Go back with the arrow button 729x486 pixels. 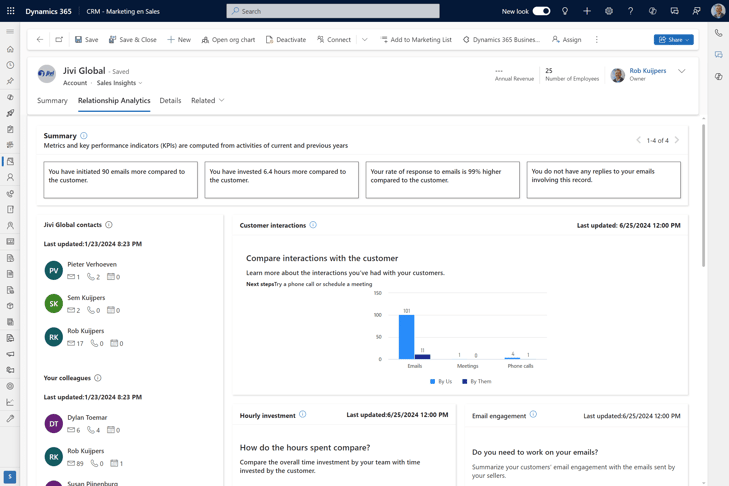coord(40,40)
